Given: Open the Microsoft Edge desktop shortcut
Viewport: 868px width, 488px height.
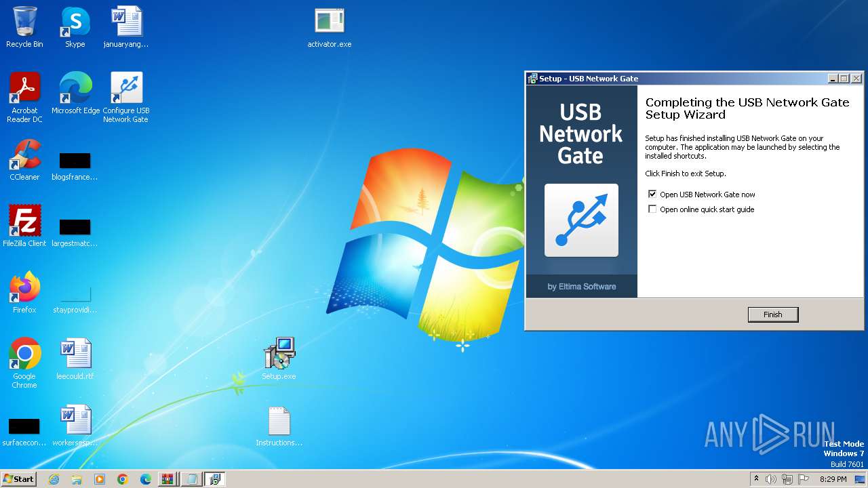Looking at the screenshot, I should [75, 94].
